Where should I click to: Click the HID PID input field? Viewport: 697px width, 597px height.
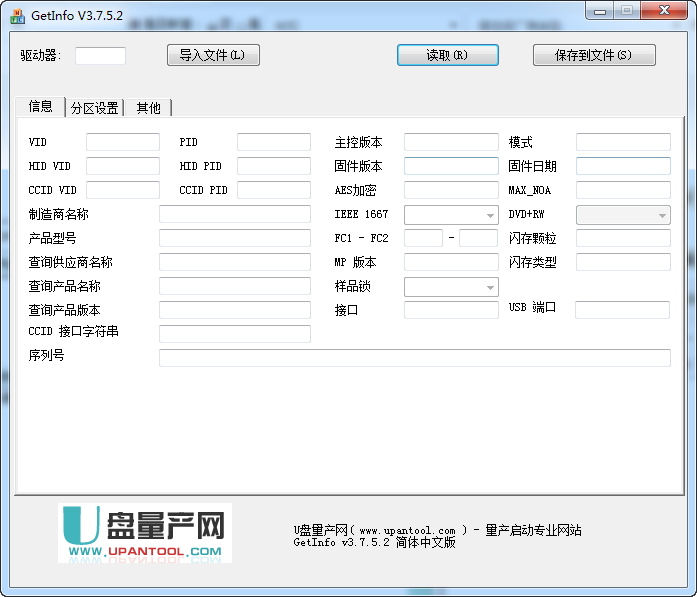[x=274, y=166]
